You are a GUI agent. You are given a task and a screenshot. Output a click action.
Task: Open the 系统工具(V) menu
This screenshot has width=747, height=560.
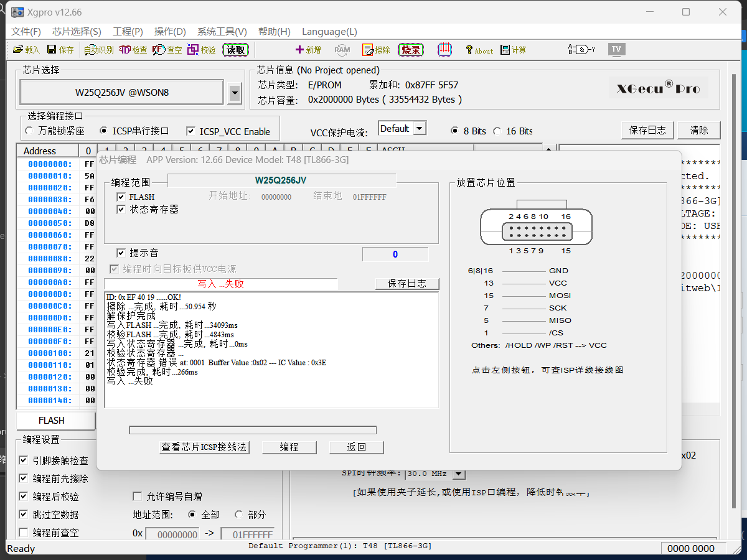coord(222,31)
